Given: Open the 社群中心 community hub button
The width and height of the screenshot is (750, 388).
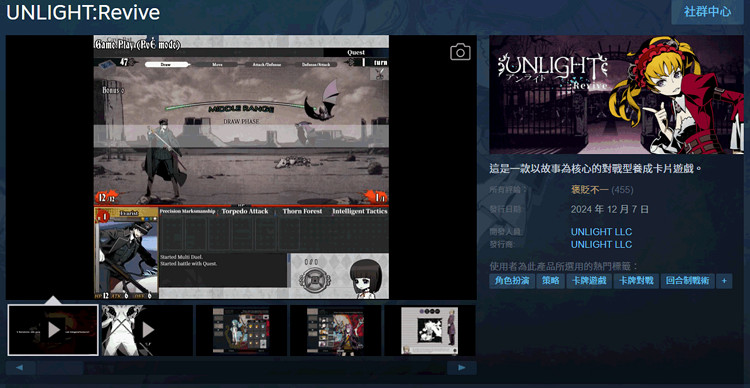Looking at the screenshot, I should (707, 12).
